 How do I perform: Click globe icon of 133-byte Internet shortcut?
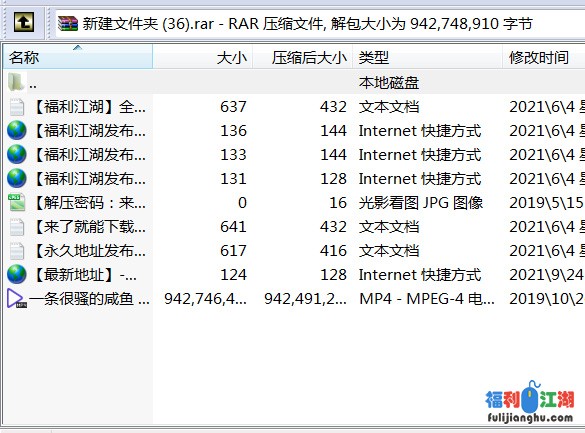click(x=17, y=154)
